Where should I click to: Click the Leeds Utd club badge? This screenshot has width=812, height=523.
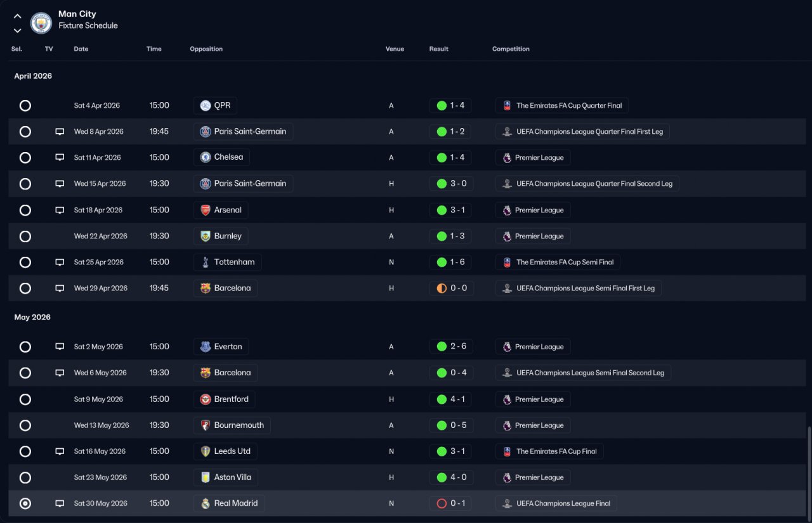[x=205, y=451]
